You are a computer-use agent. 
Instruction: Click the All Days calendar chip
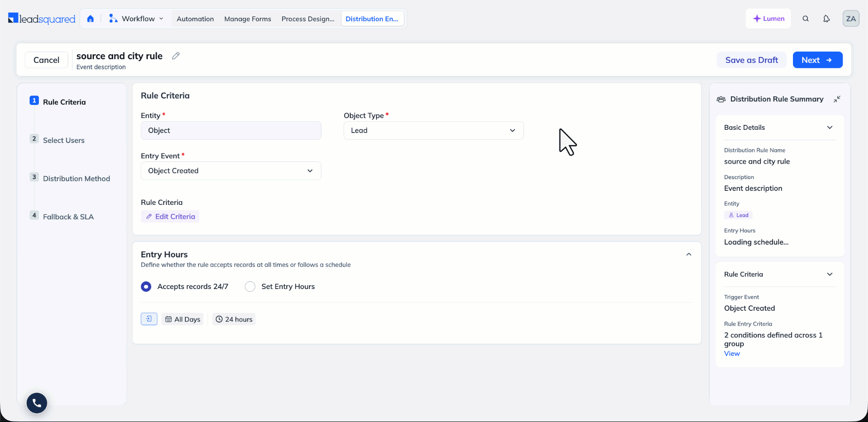click(x=183, y=319)
